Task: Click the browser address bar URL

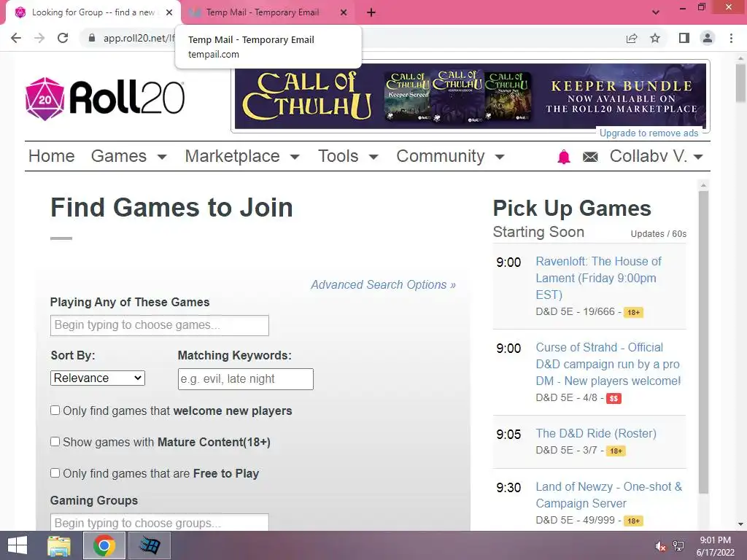Action: point(139,38)
